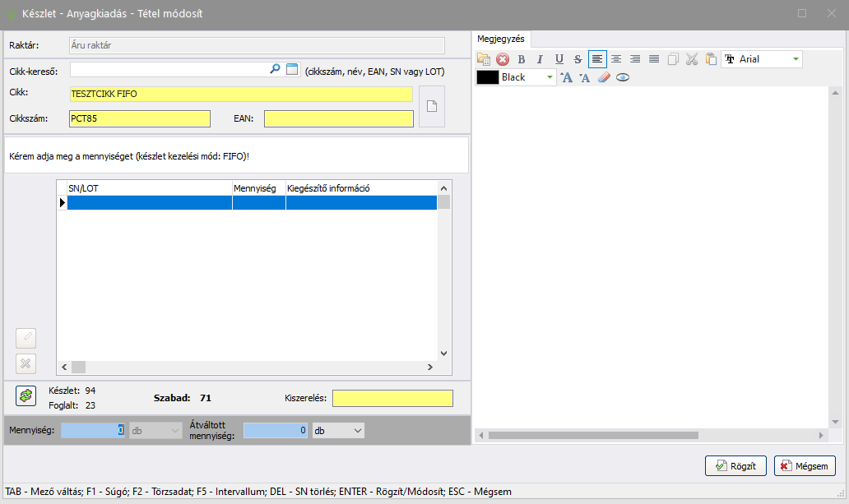This screenshot has width=849, height=504.
Task: Refresh stock with the green arrows icon
Action: (x=26, y=396)
